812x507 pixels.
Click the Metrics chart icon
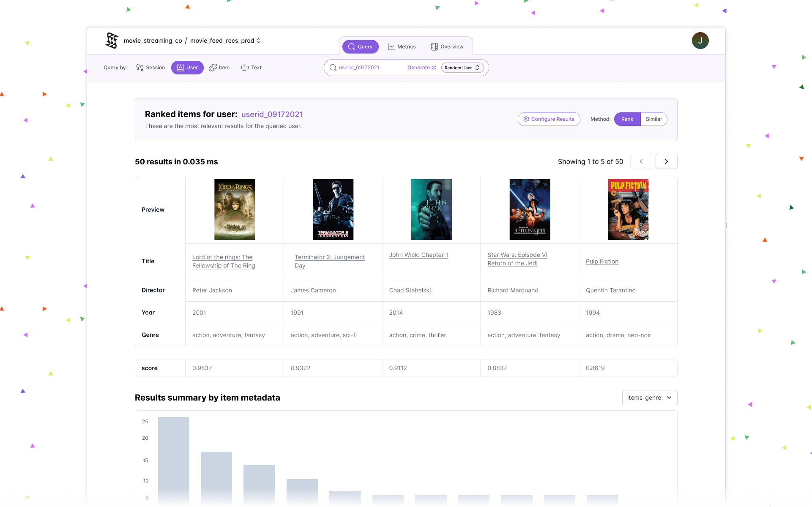point(391,46)
